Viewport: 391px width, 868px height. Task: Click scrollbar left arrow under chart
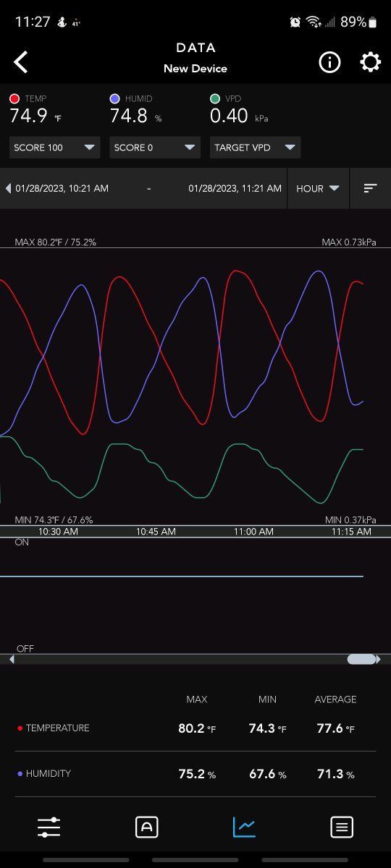(11, 659)
